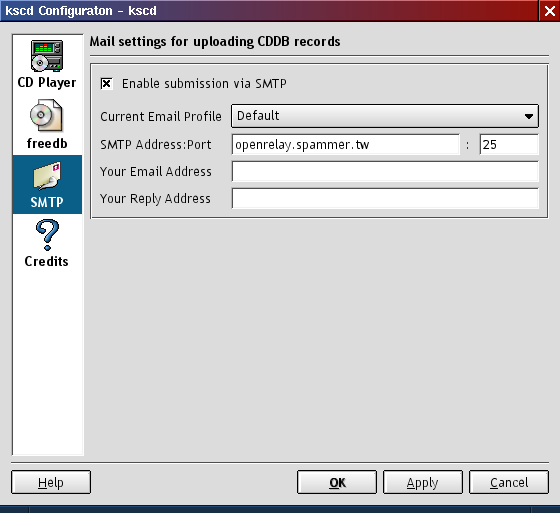Click the 'Enable submission via SMTP' label text
The width and height of the screenshot is (560, 513).
204,84
